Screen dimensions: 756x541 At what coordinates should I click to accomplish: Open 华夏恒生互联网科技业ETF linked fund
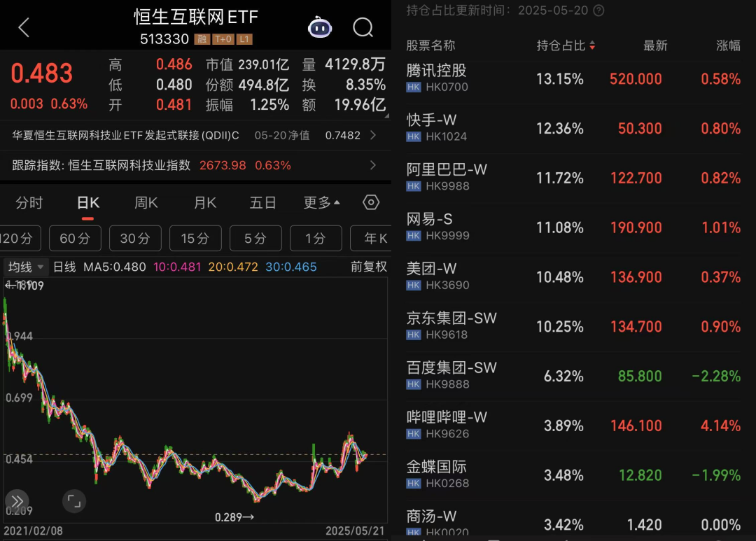[x=195, y=135]
